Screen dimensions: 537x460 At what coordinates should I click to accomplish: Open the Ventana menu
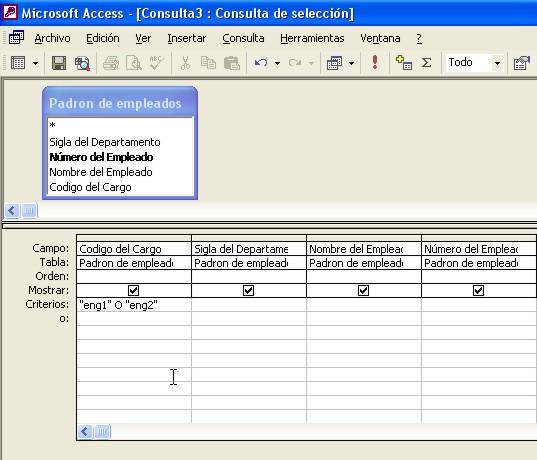coord(380,38)
